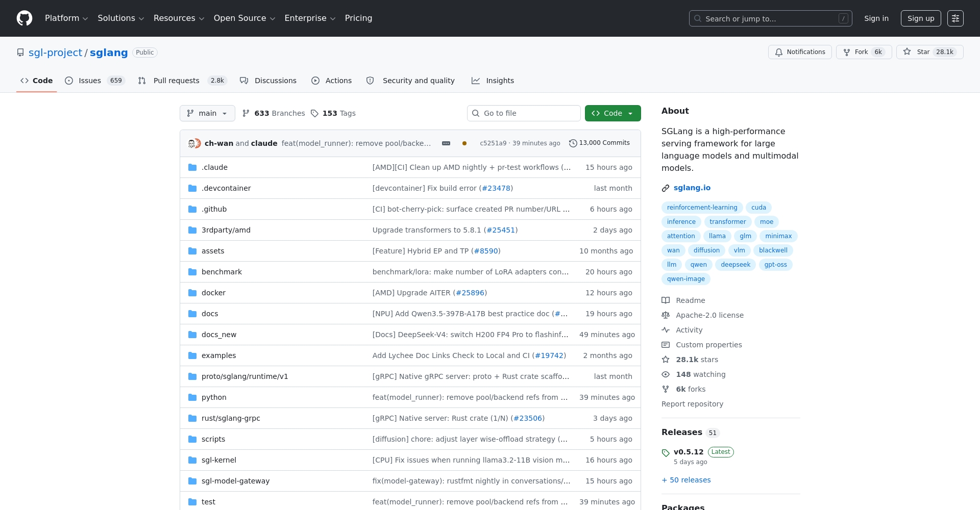Click Report repository link
Image resolution: width=980 pixels, height=510 pixels.
pyautogui.click(x=692, y=404)
